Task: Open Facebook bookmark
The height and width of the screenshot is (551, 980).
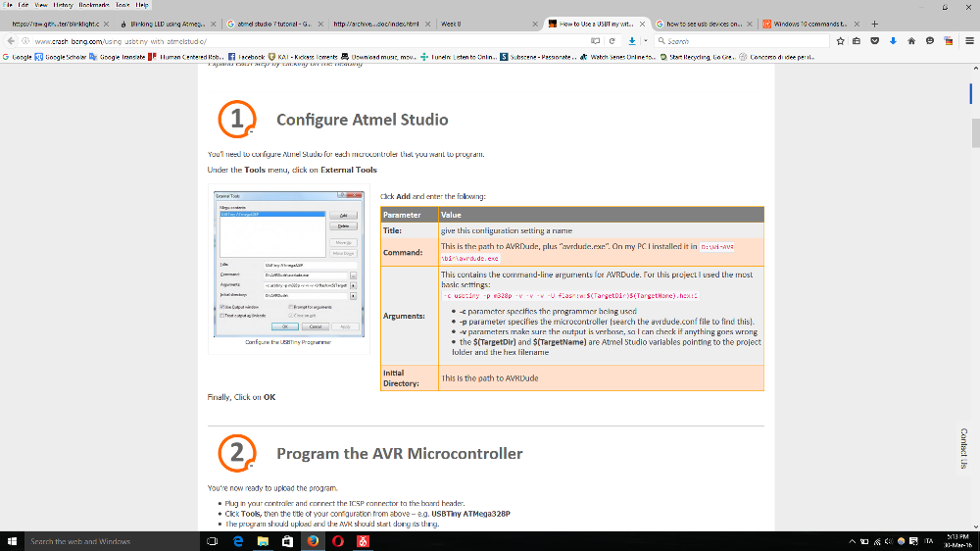Action: click(246, 57)
